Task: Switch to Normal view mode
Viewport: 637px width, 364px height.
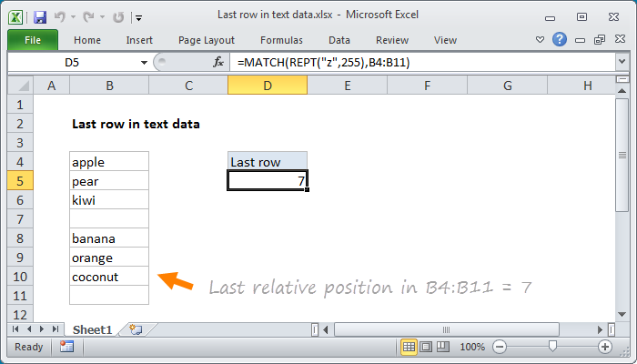Action: click(x=409, y=347)
